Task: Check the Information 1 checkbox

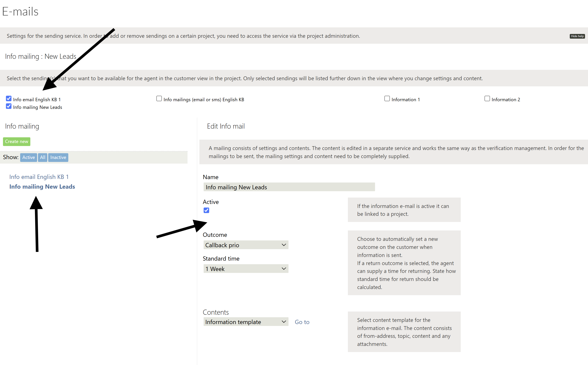Action: coord(387,98)
